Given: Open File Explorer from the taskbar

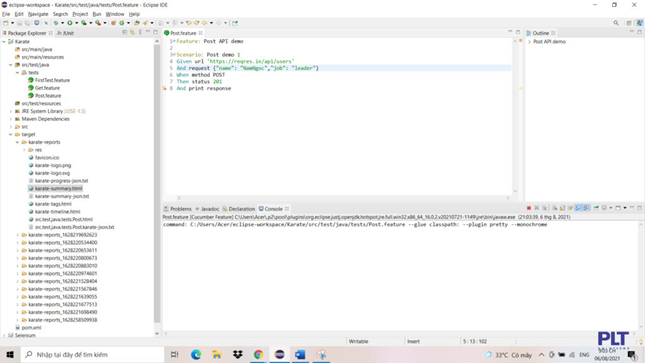Looking at the screenshot, I should coord(216,354).
